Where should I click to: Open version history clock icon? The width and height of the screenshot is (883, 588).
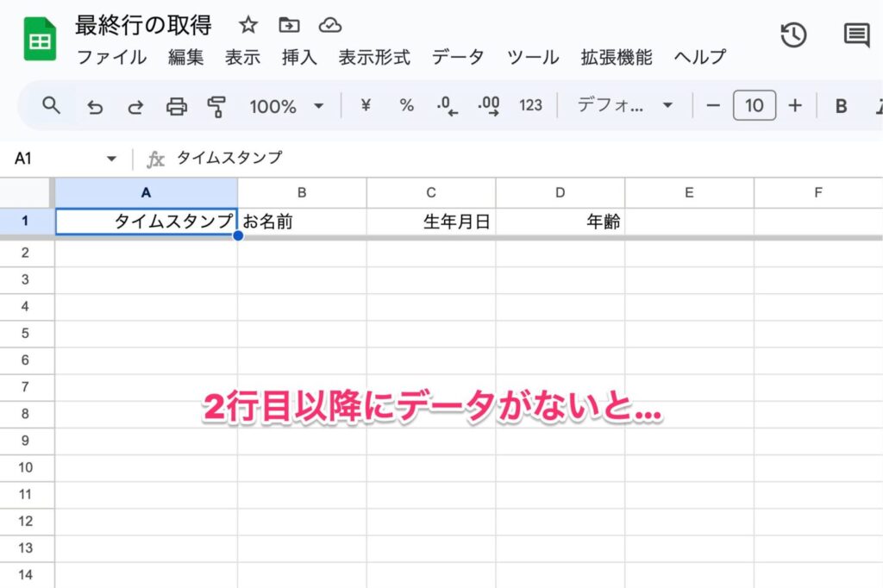pos(793,35)
